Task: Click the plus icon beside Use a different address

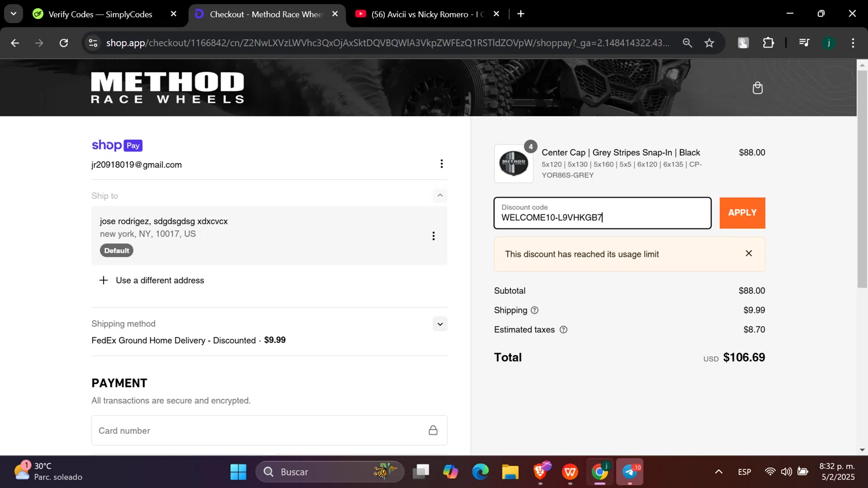Action: [x=104, y=280]
